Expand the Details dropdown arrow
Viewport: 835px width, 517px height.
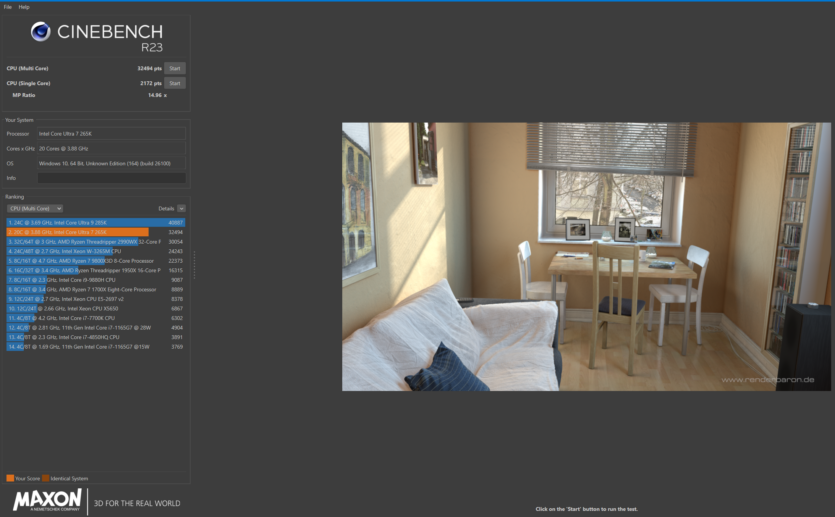tap(181, 208)
